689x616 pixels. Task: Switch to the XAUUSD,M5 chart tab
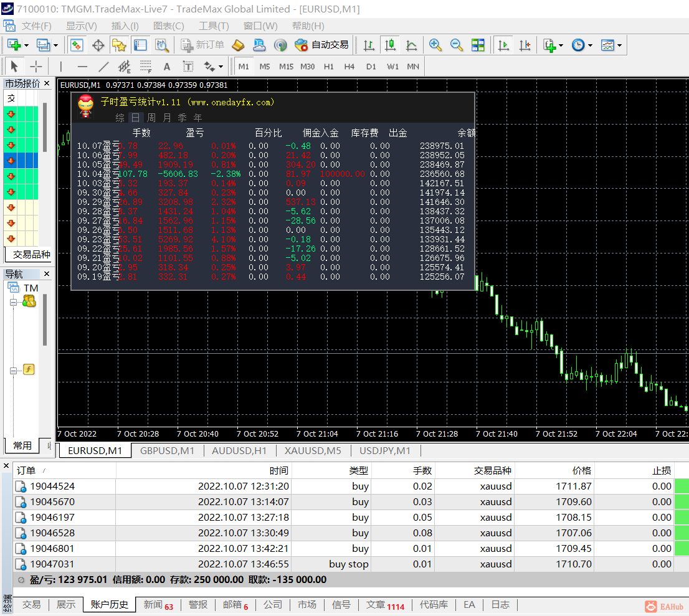[x=313, y=450]
